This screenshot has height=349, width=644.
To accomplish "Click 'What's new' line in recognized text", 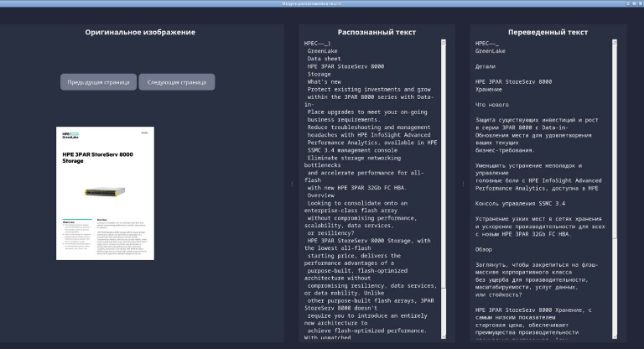I will 324,82.
